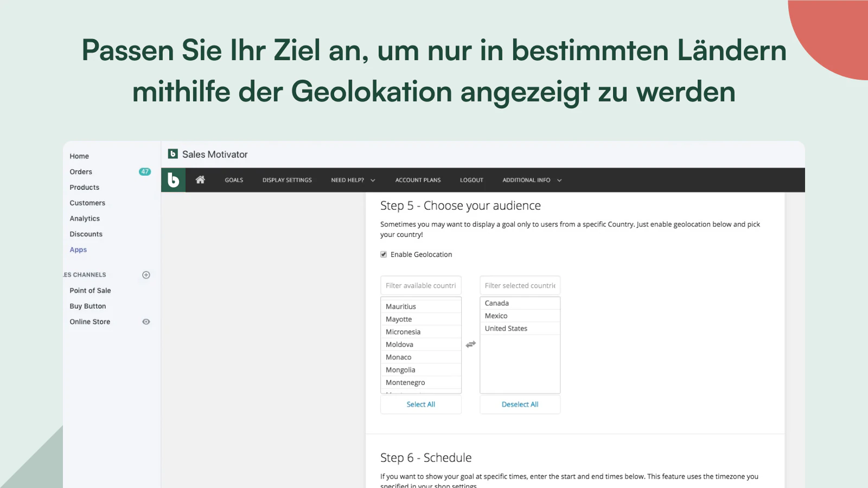Go to the home icon in navbar
Viewport: 868px width, 488px height.
(200, 179)
